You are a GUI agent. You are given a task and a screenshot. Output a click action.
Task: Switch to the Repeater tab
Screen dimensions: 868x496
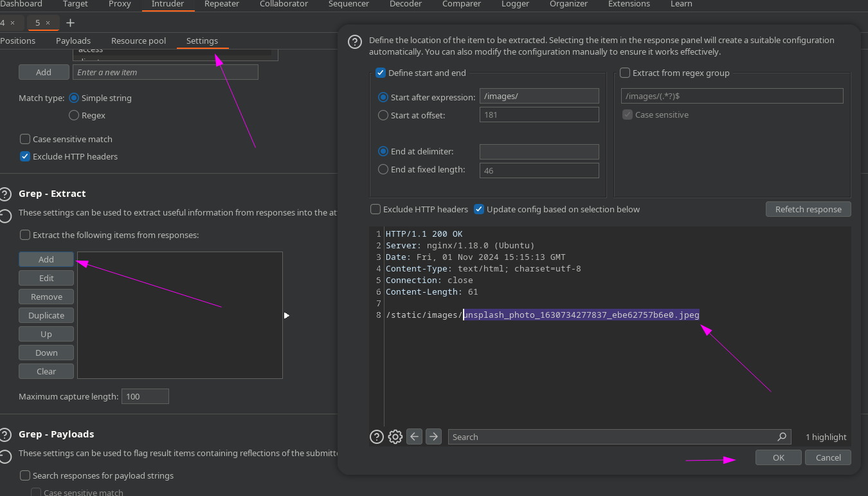click(x=222, y=4)
